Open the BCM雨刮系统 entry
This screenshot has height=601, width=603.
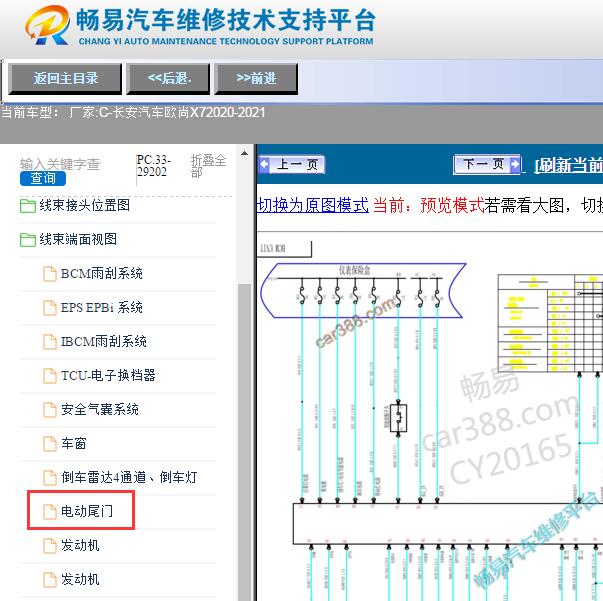tap(102, 273)
